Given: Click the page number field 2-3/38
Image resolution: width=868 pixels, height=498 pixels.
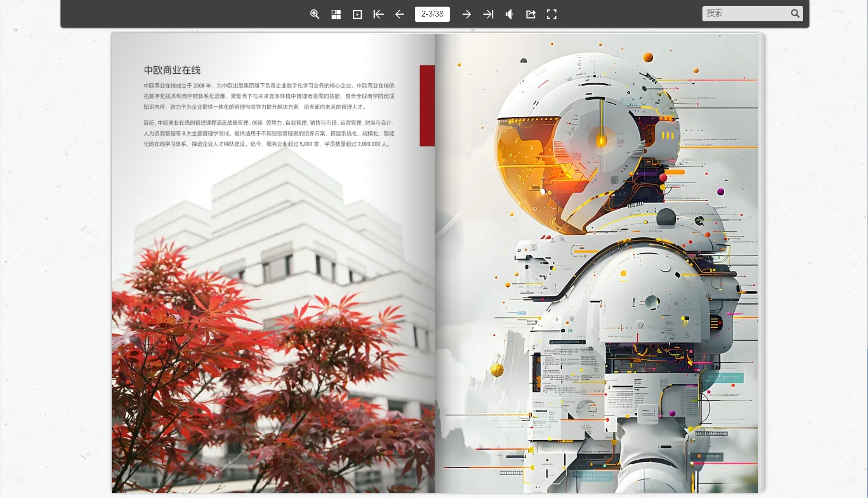Looking at the screenshot, I should click(x=432, y=14).
